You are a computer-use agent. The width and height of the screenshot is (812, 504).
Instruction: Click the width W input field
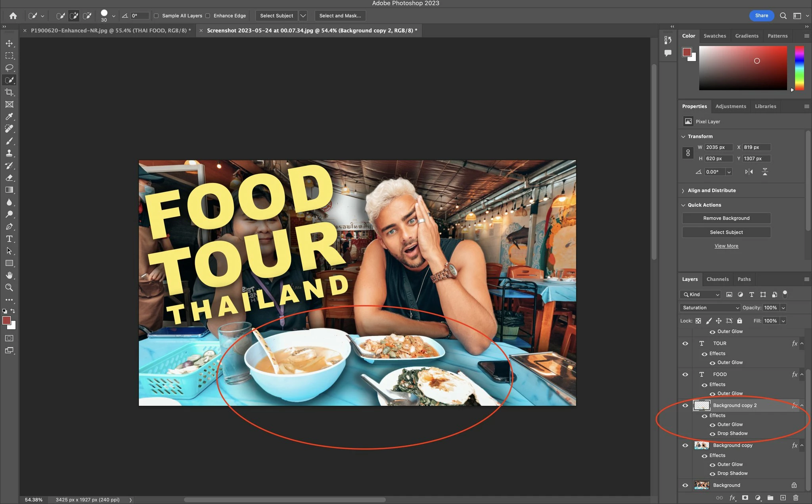click(718, 147)
